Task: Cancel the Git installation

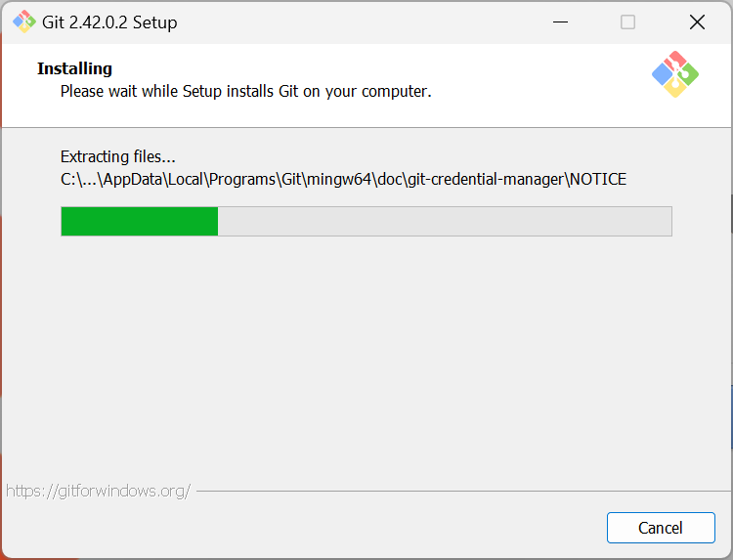Action: (660, 528)
